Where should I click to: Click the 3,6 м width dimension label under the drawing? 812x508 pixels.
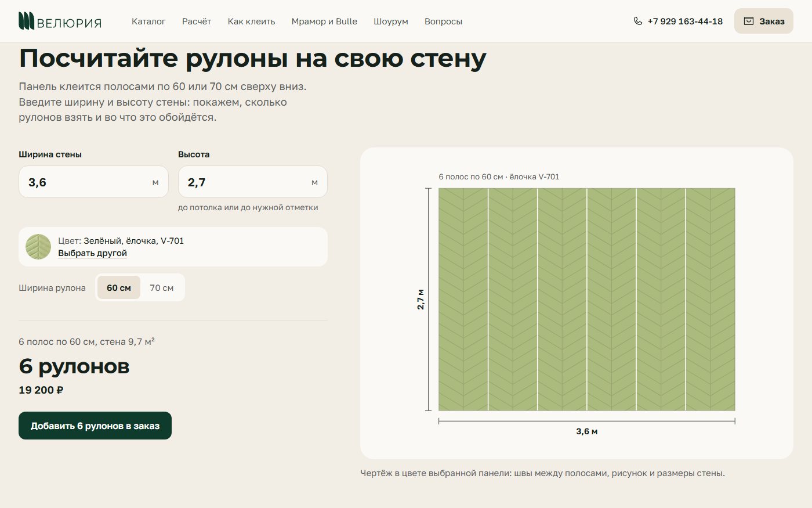coord(587,431)
